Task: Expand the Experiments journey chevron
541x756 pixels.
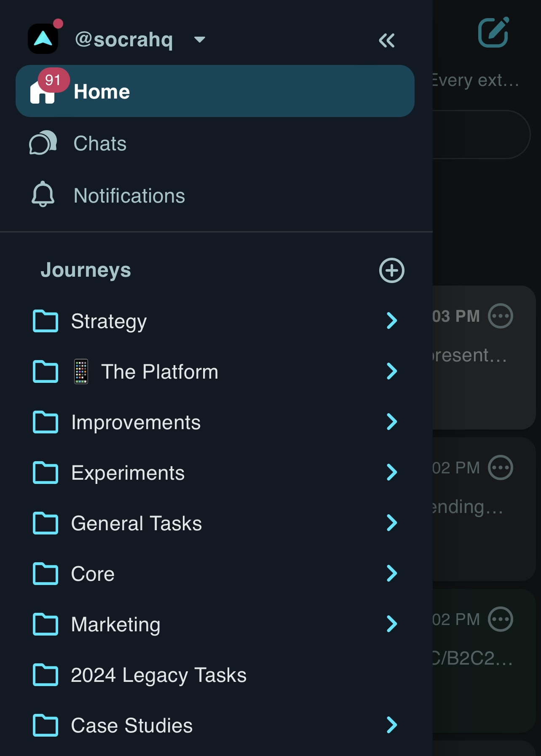Action: click(x=391, y=472)
